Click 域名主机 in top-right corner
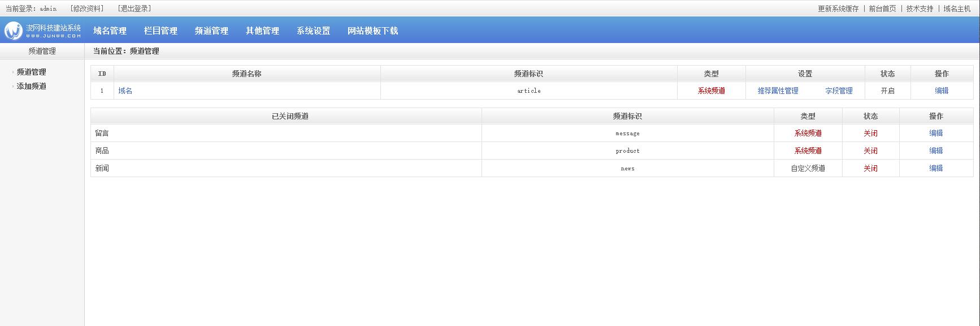Screen dimensions: 980x326 coord(957,8)
